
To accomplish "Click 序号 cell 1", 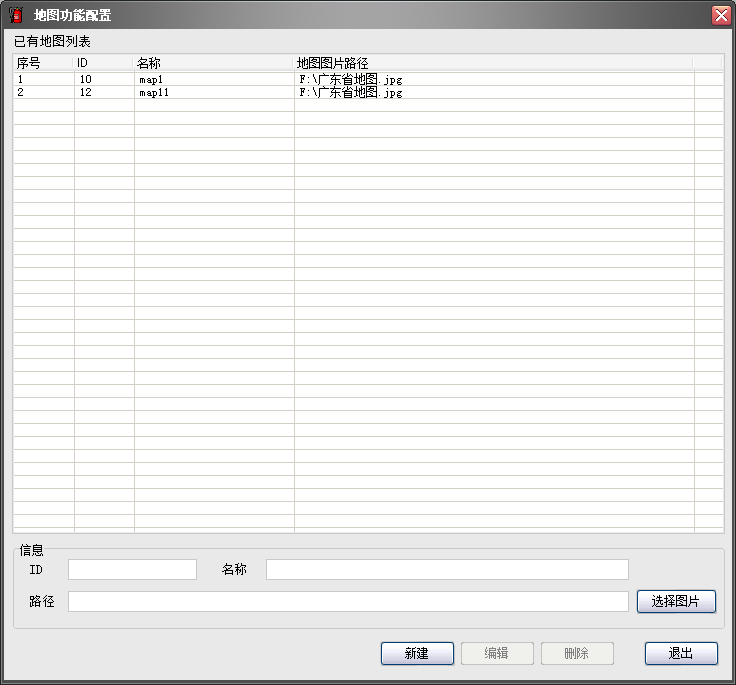I will pos(44,79).
